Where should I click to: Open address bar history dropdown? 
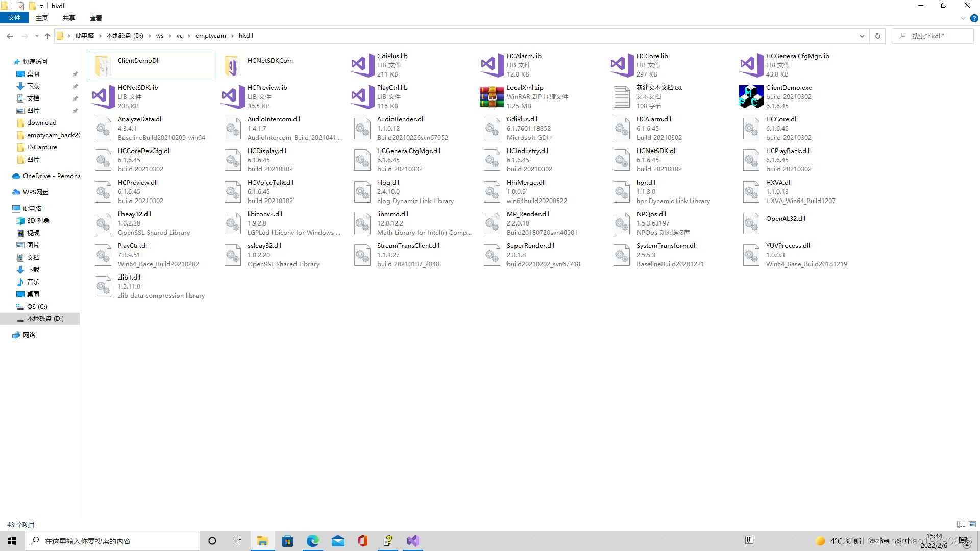point(862,36)
